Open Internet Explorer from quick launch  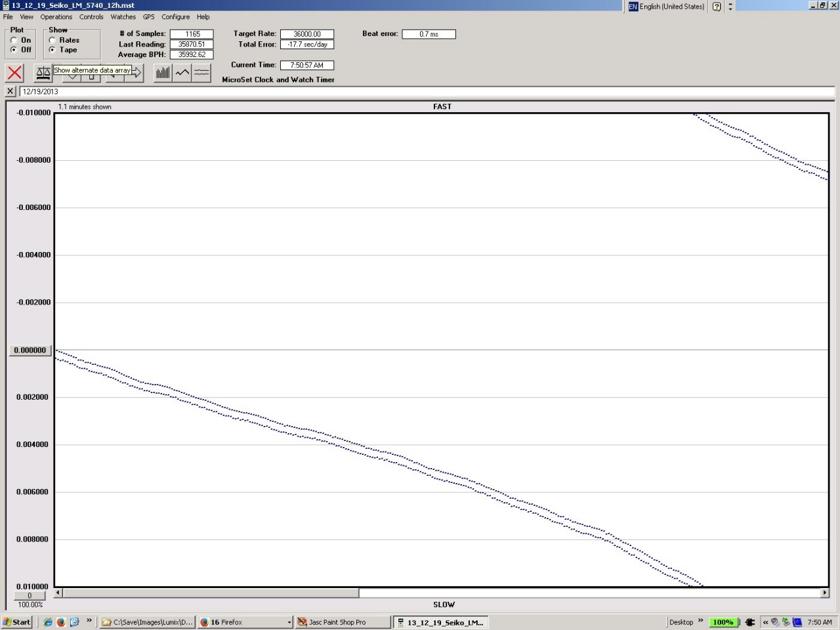[x=48, y=622]
